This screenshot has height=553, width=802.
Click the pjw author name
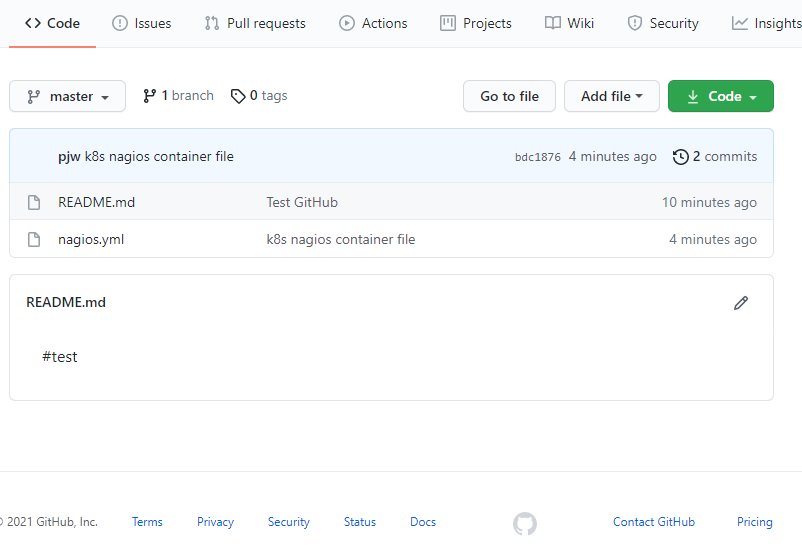coord(69,157)
